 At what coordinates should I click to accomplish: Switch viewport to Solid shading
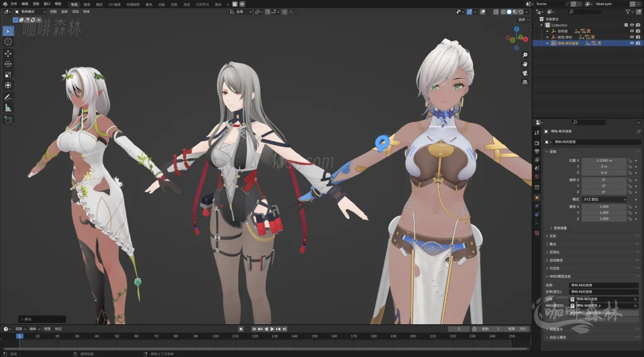[x=509, y=12]
